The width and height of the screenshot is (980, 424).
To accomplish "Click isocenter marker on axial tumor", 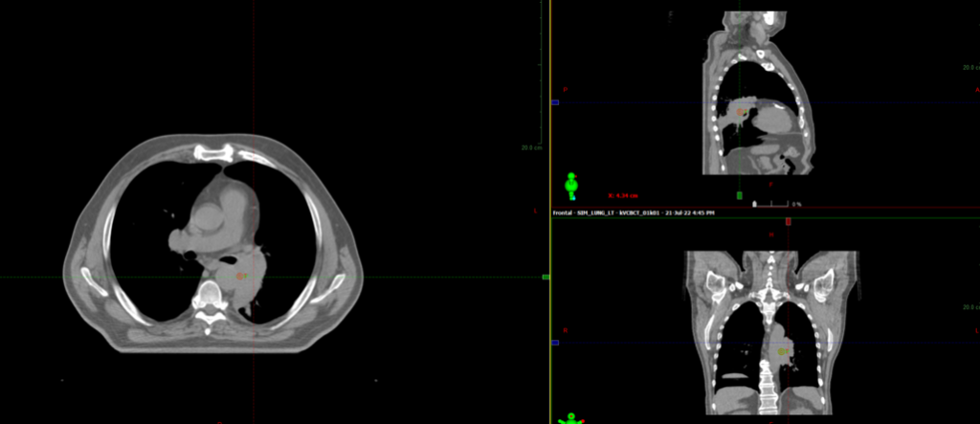I will [x=240, y=276].
